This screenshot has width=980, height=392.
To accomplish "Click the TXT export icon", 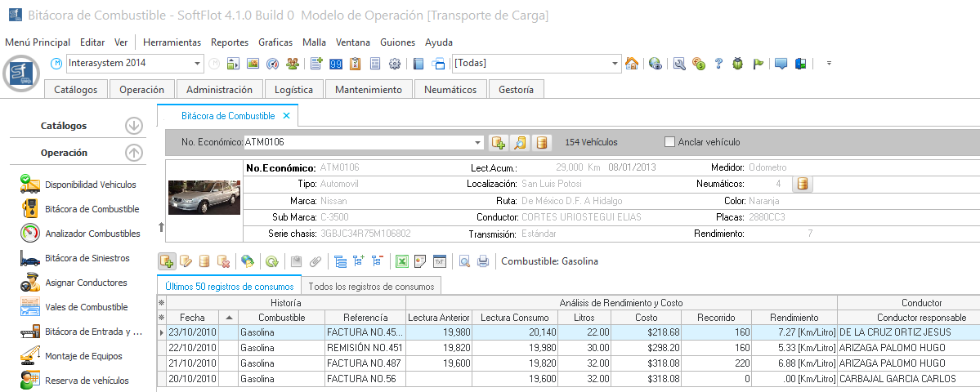I will pos(440,261).
